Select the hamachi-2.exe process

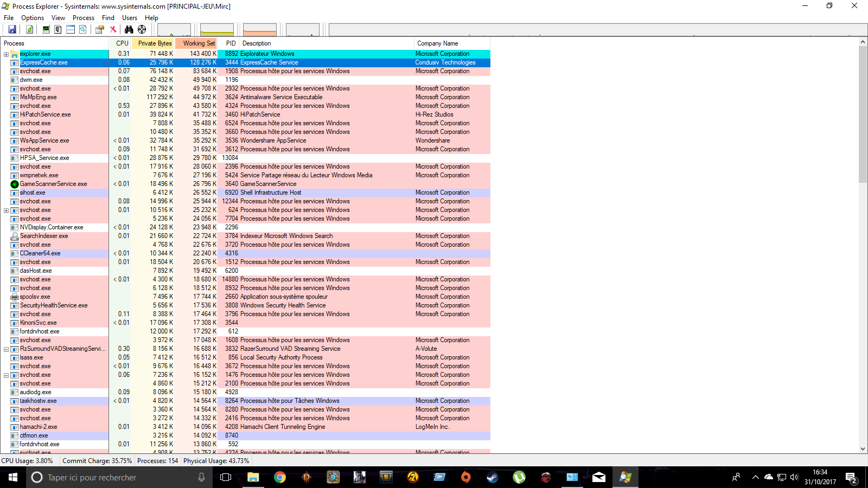tap(39, 427)
